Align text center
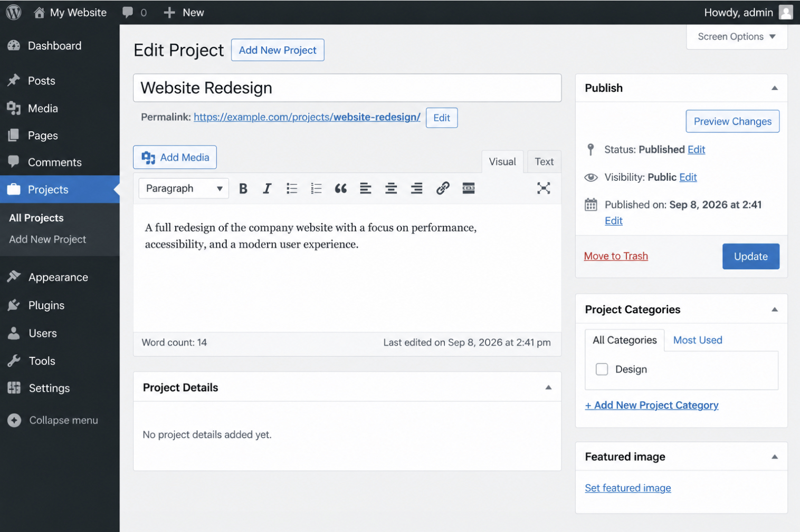 [391, 188]
